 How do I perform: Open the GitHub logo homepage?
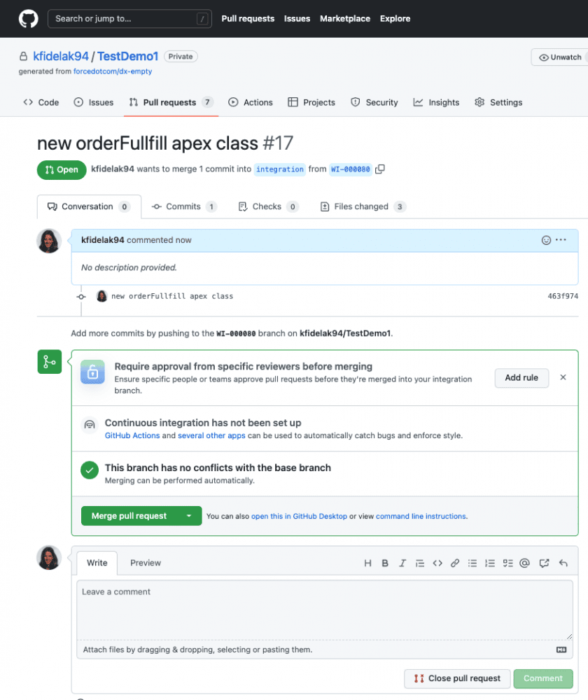[x=28, y=19]
